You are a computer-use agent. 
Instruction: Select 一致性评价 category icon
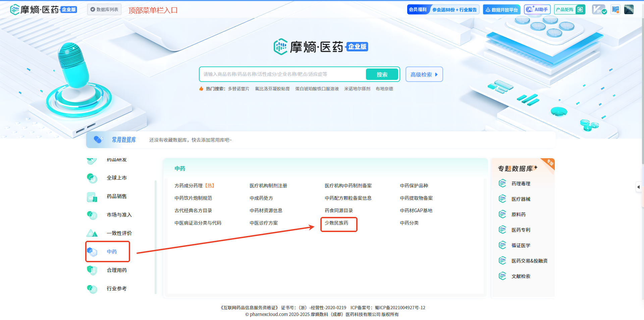coord(92,233)
